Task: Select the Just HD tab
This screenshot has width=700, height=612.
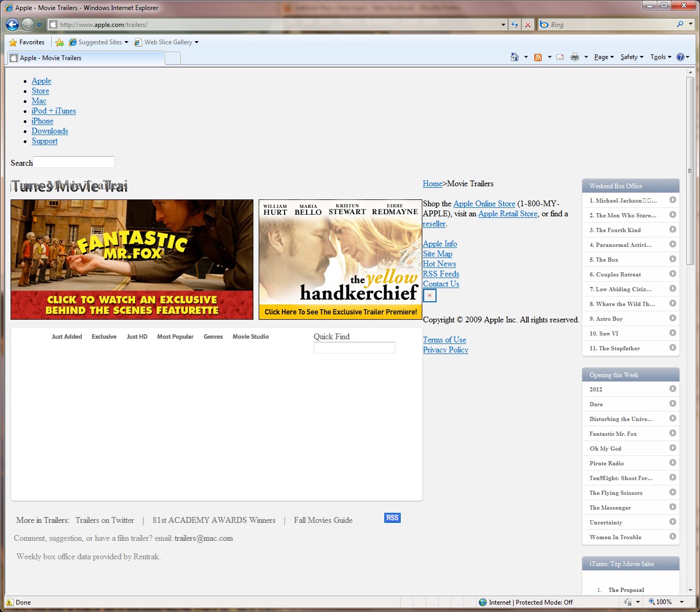Action: tap(137, 337)
